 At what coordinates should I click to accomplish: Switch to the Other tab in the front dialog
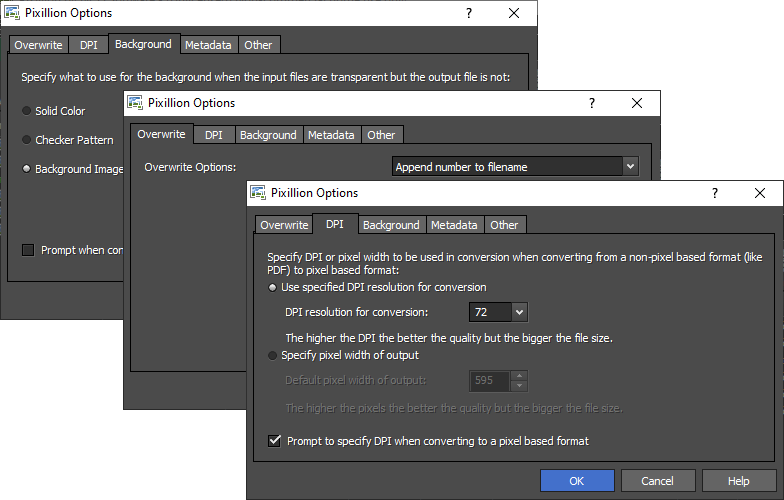(x=504, y=225)
